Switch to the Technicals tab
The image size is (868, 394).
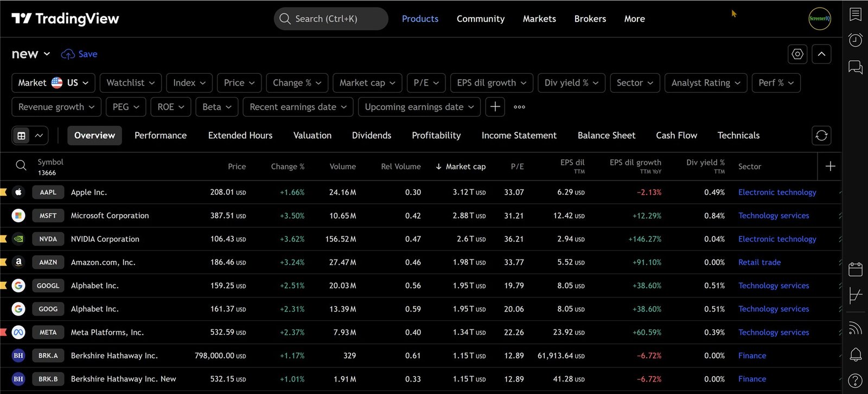[738, 135]
